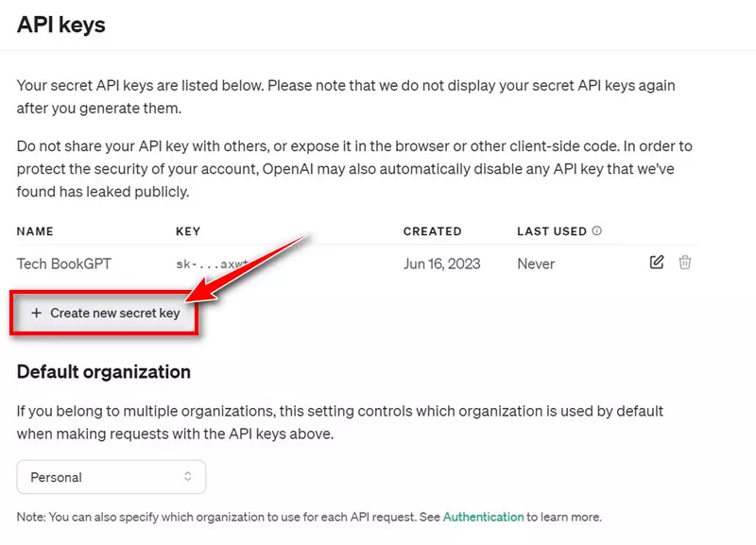The width and height of the screenshot is (756, 545).
Task: Click the plus icon on the create key button
Action: (36, 313)
